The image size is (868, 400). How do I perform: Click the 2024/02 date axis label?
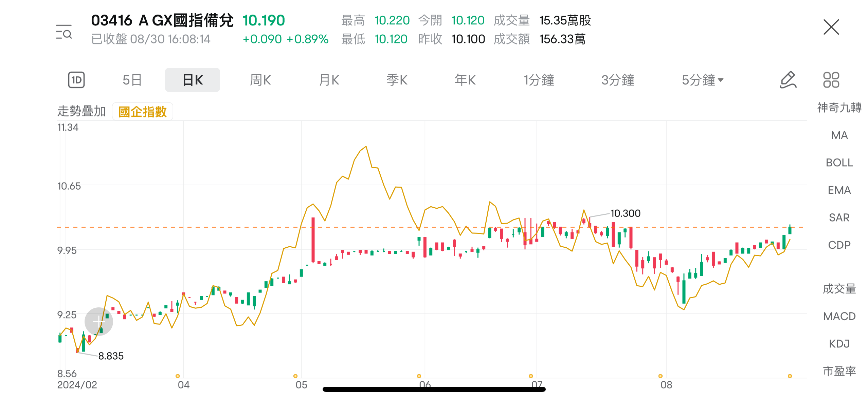(77, 385)
